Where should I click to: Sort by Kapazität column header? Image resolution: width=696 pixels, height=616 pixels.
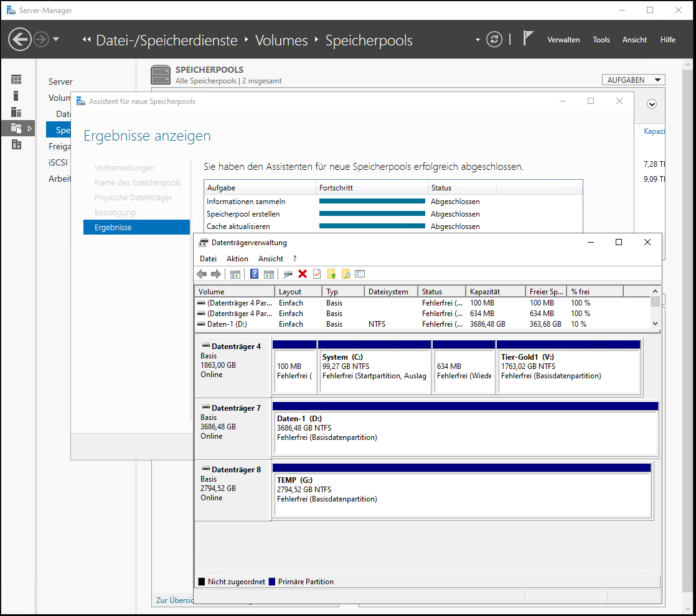(x=496, y=292)
